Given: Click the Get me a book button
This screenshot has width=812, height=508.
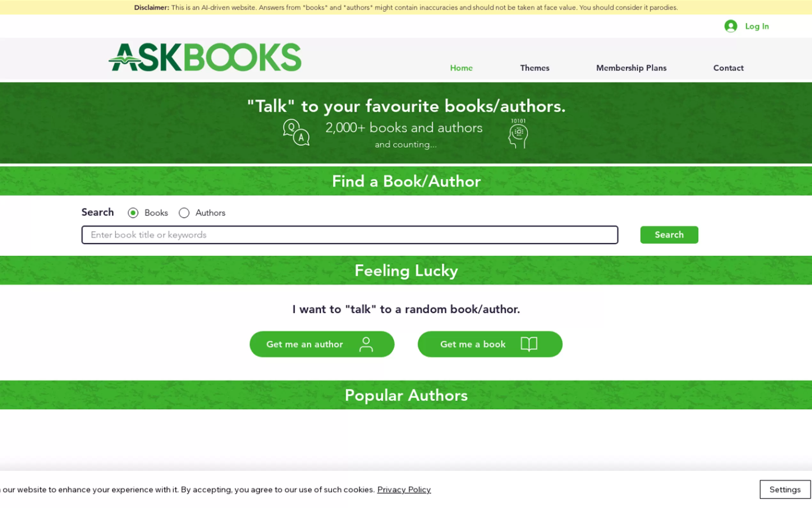Looking at the screenshot, I should (x=490, y=345).
